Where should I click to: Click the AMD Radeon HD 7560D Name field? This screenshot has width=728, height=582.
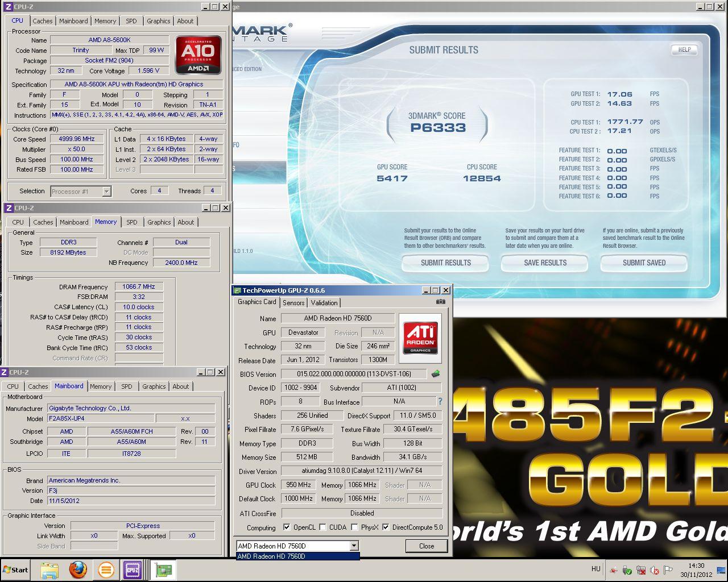[338, 318]
